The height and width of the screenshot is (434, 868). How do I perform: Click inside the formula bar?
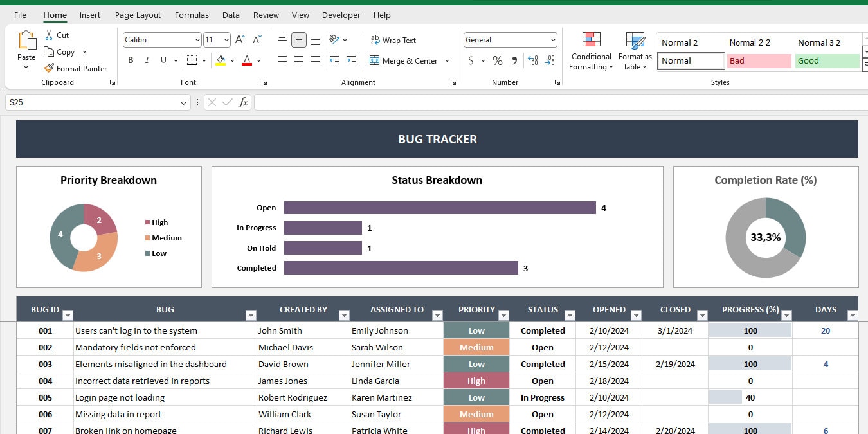450,102
